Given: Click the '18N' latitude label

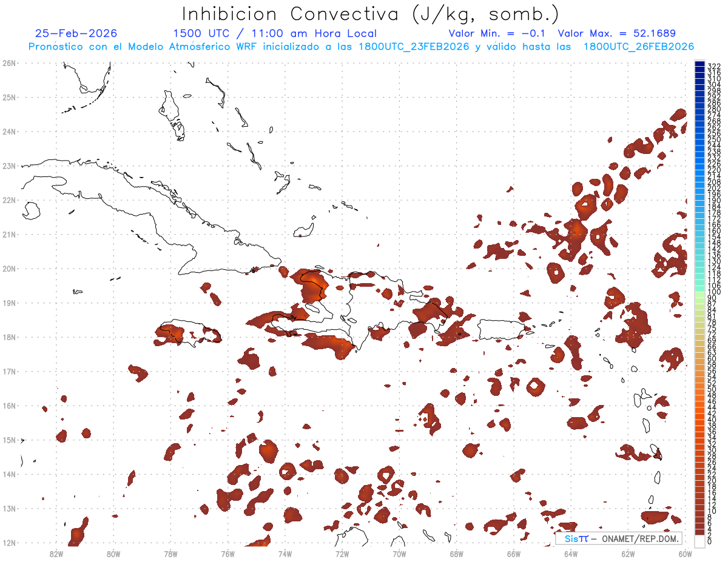Looking at the screenshot, I should [9, 337].
